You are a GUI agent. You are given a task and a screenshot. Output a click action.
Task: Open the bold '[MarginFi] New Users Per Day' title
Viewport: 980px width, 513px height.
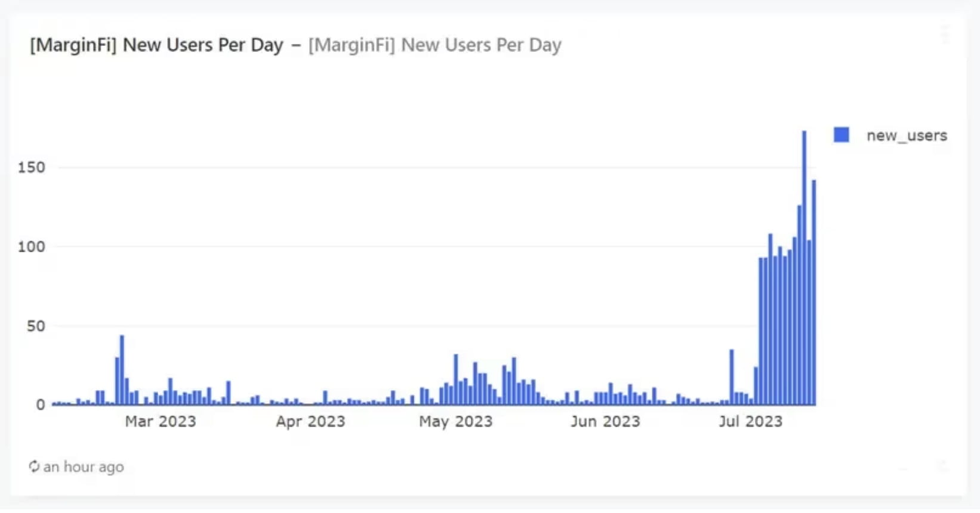(156, 45)
